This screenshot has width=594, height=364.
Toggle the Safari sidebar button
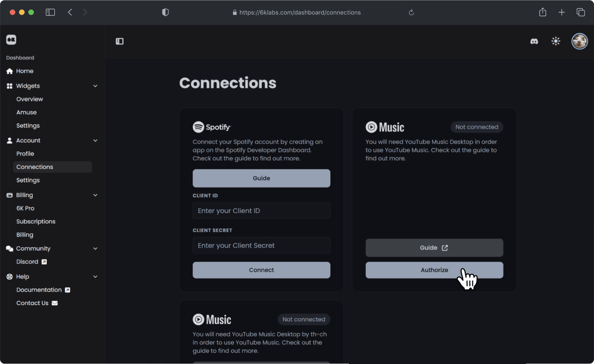click(50, 13)
